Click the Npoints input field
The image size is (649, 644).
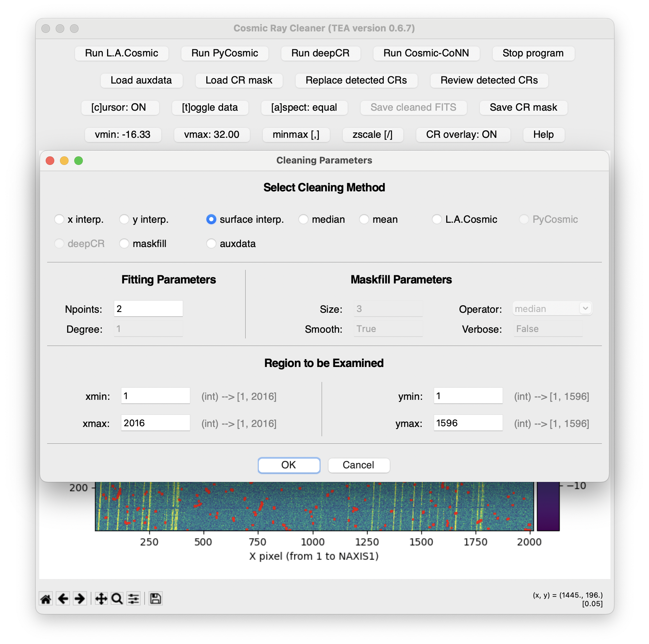point(148,309)
